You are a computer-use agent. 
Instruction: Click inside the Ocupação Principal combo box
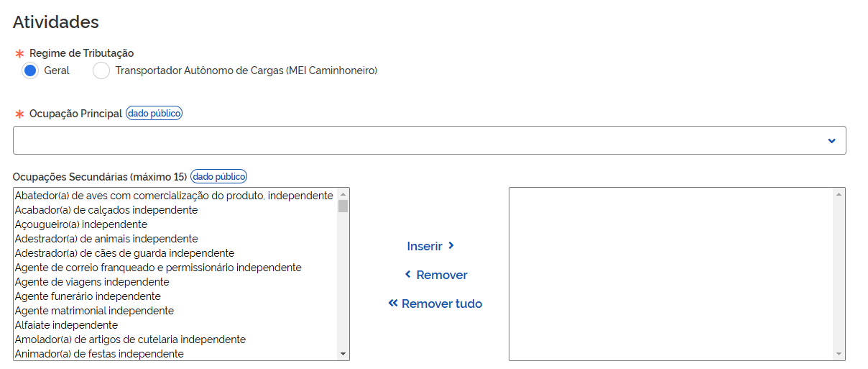coord(429,140)
